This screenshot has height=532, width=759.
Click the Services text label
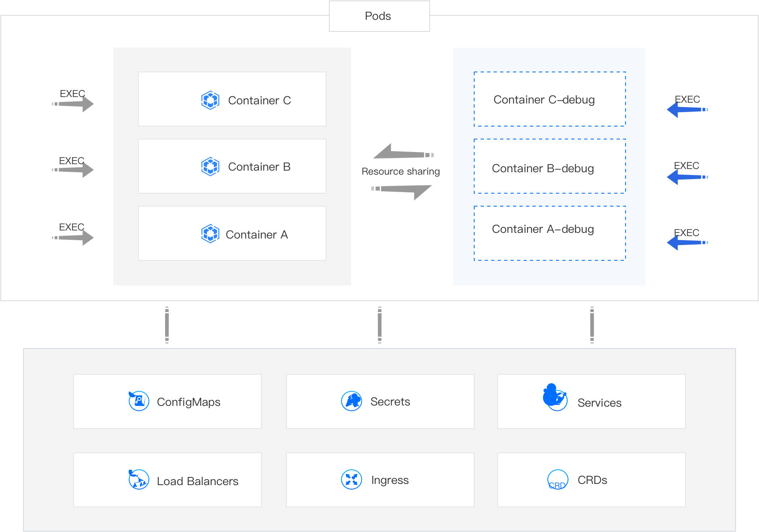pos(599,403)
